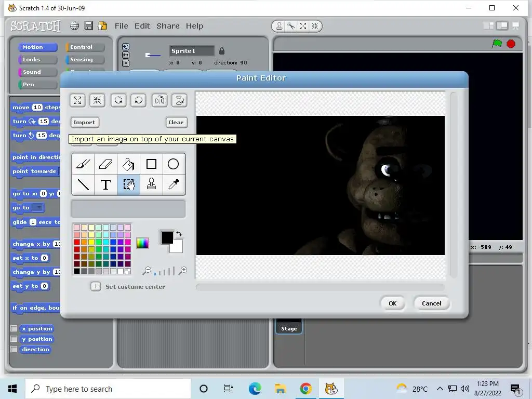
Task: Toggle the y position checkbox
Action: [x=14, y=339]
